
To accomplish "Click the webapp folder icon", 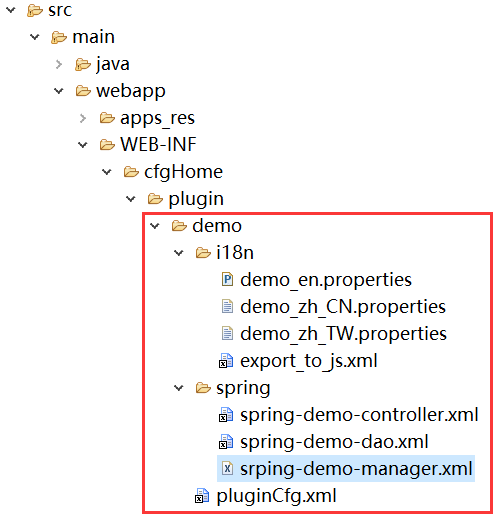I will [x=83, y=91].
